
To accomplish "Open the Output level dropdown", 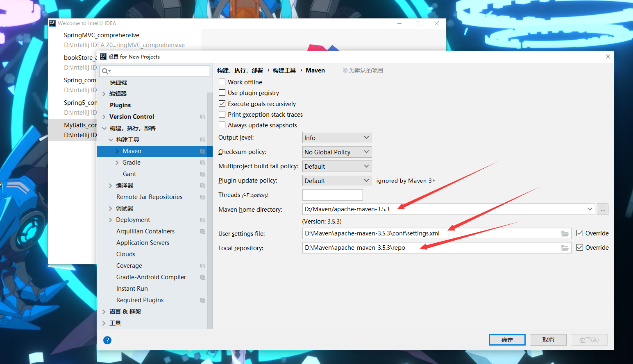I will (337, 138).
